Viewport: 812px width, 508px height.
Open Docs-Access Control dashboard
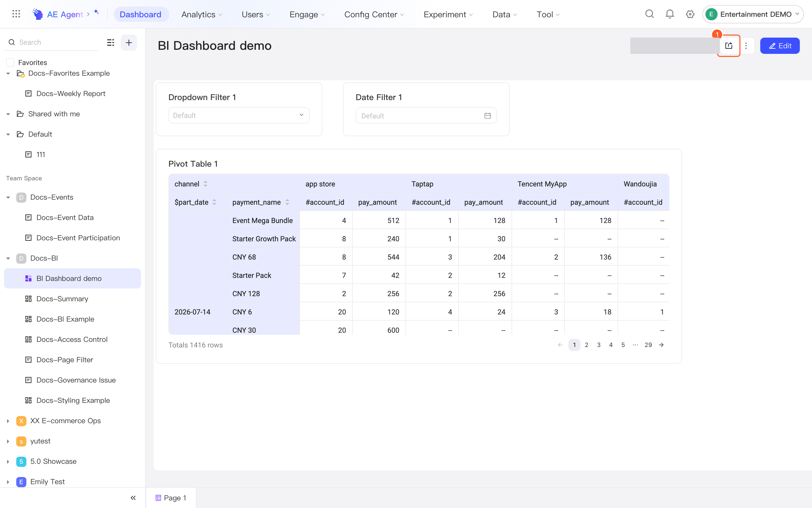[72, 339]
